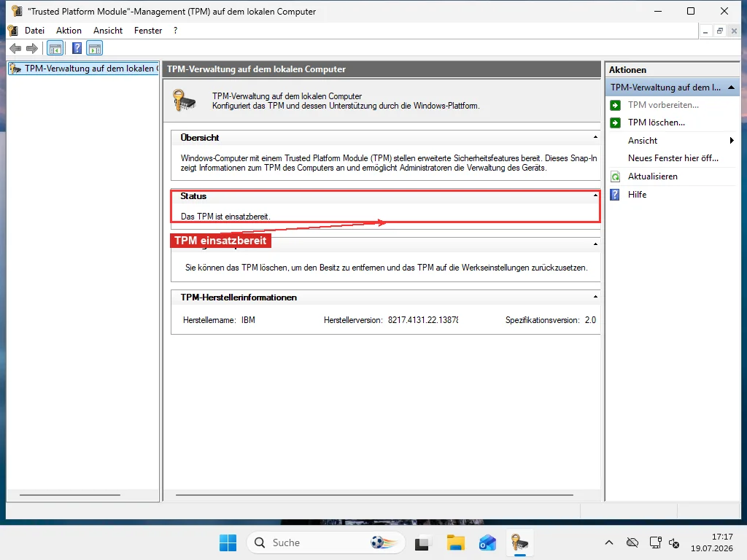Viewport: 747px width, 560px height.
Task: Collapse the Übersicht section arrow
Action: 595,137
